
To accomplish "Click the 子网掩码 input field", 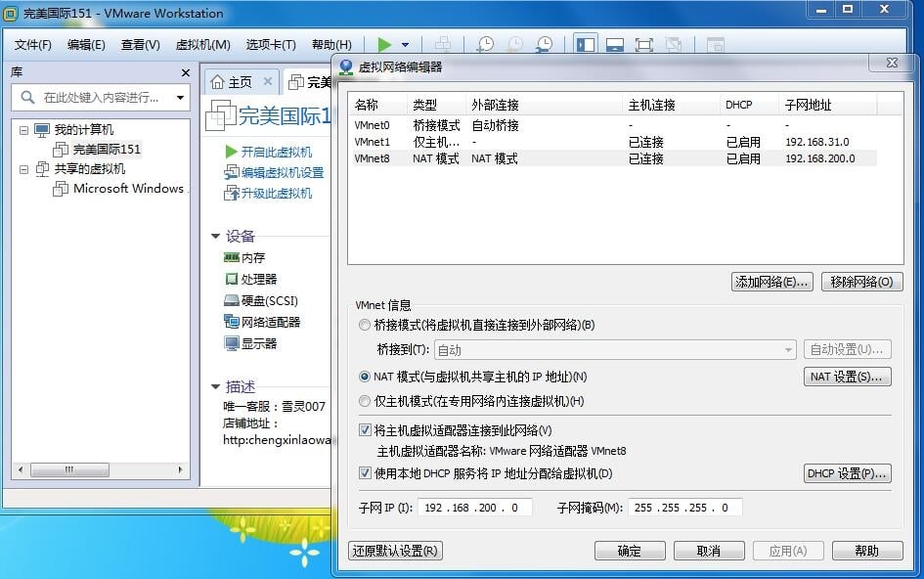I will tap(685, 508).
